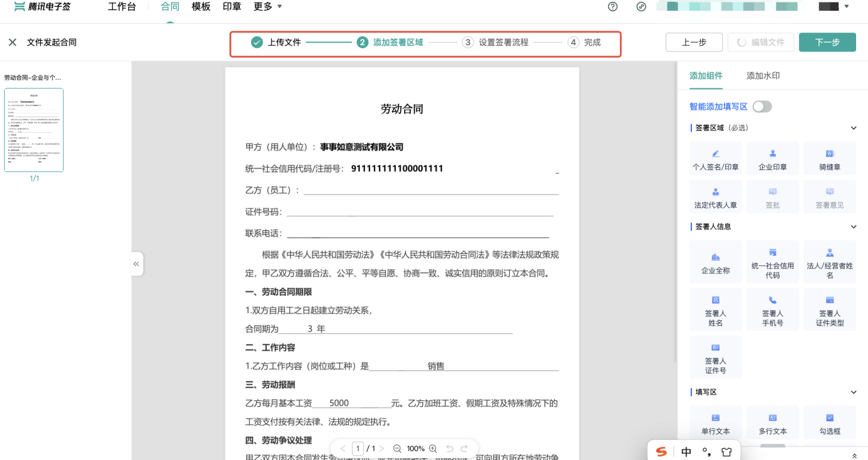Screen dimensions: 868x460
Task: Zoom in the document view
Action: pyautogui.click(x=433, y=449)
